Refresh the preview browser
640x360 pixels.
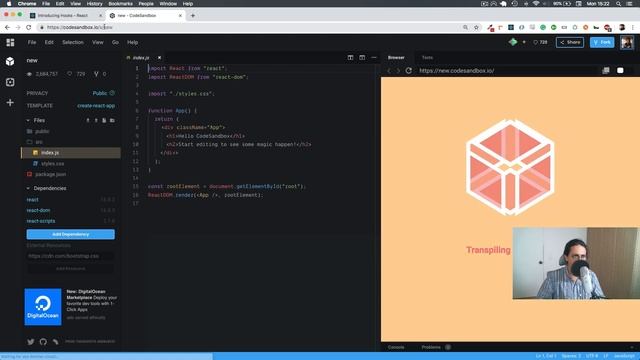pyautogui.click(x=409, y=71)
